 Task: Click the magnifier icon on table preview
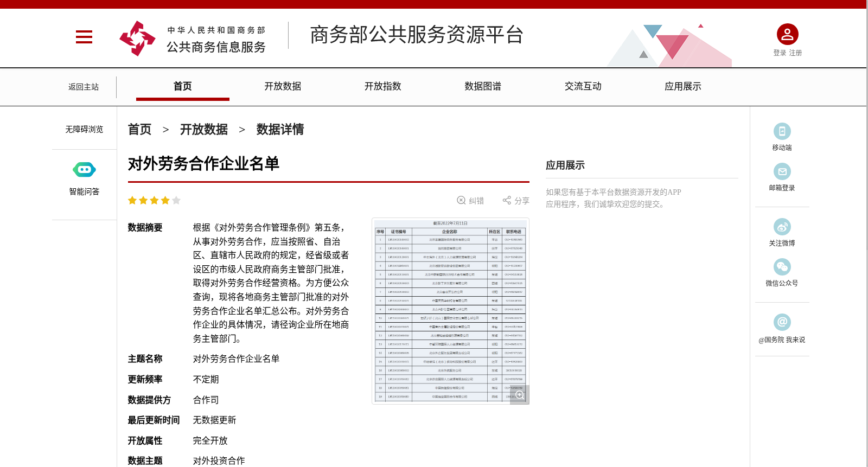(x=520, y=395)
